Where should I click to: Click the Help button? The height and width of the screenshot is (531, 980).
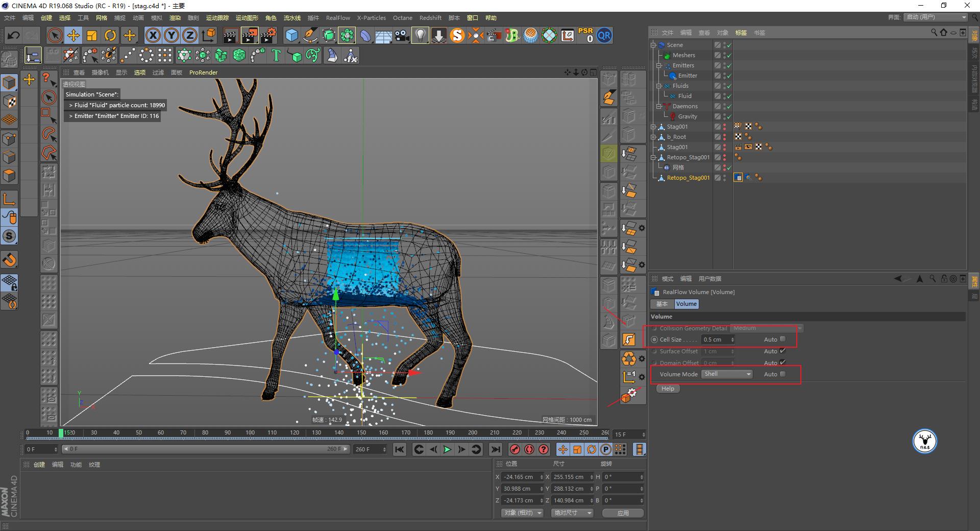click(x=668, y=389)
